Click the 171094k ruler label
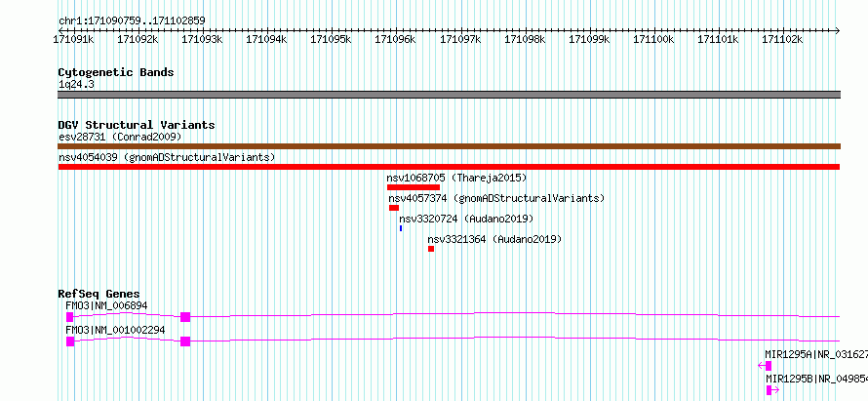Screen dimensions: 868x401 266,39
